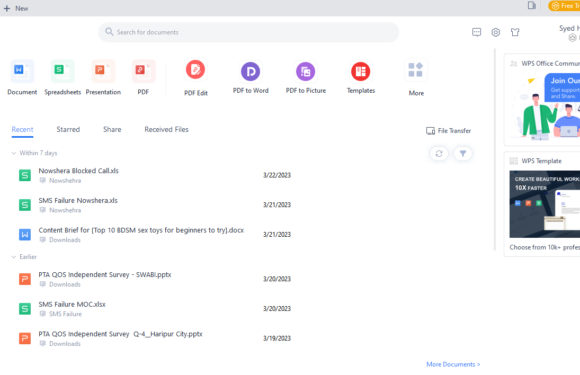Create a new Spreadsheets file

coord(63,77)
